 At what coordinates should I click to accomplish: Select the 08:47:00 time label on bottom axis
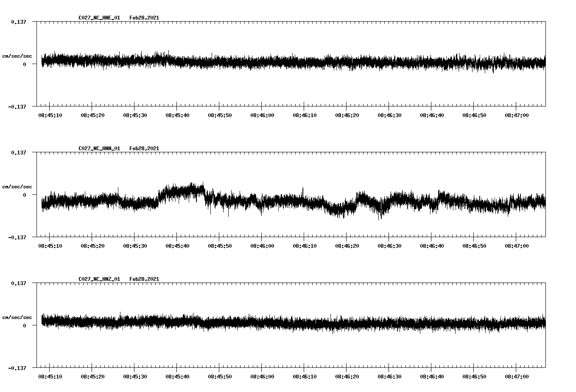[x=517, y=376]
